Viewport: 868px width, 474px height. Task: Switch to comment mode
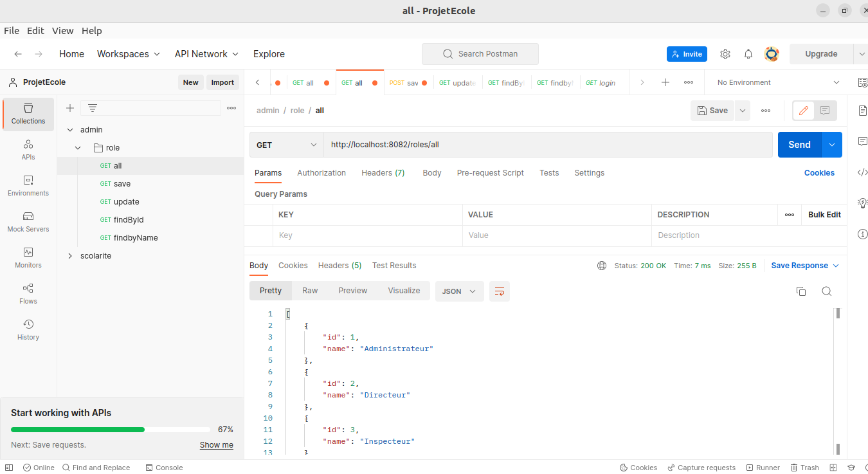pos(825,111)
